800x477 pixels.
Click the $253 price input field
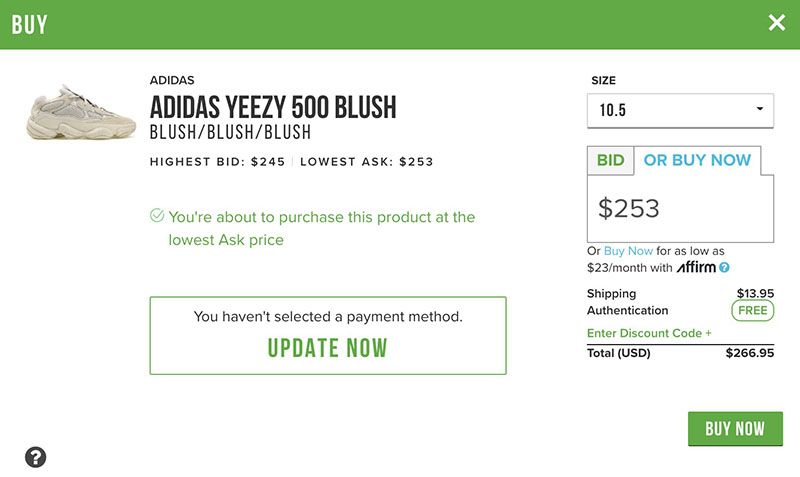pos(680,208)
